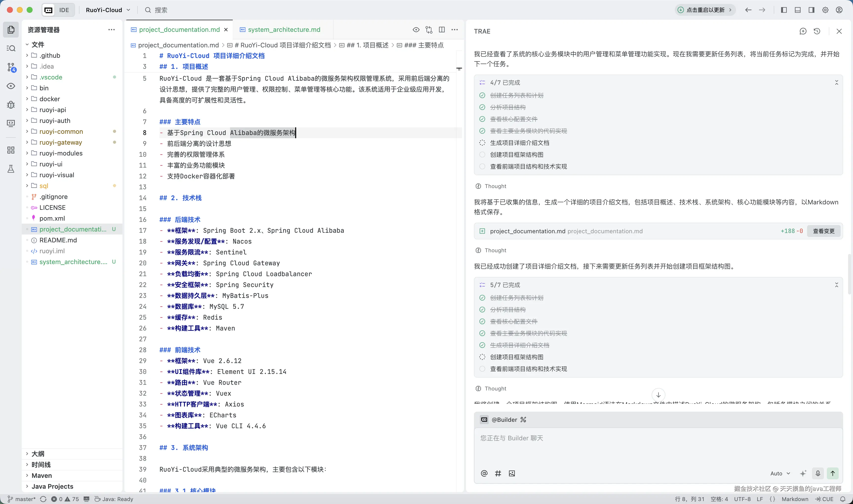Switch to system_architecture.md tab
This screenshot has height=504, width=853.
click(284, 30)
